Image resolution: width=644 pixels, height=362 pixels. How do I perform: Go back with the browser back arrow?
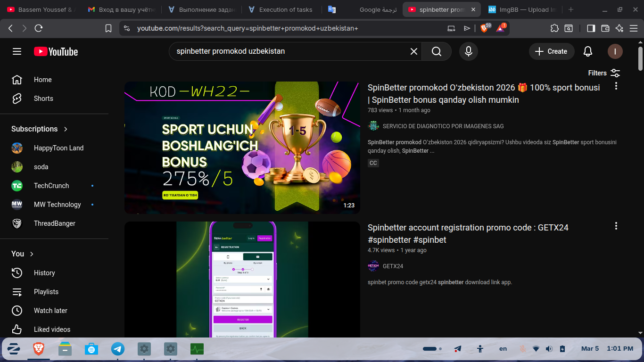pyautogui.click(x=11, y=28)
